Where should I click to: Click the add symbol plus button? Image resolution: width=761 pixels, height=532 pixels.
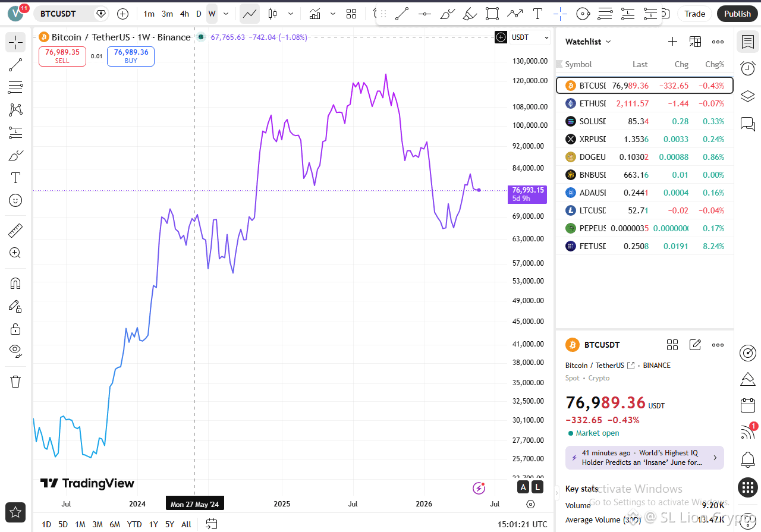[x=122, y=14]
